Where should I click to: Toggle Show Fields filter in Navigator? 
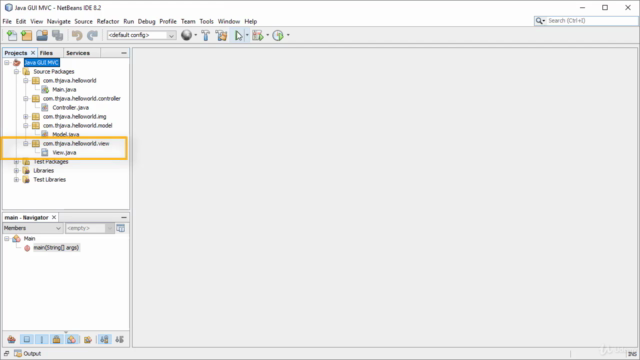tap(27, 339)
